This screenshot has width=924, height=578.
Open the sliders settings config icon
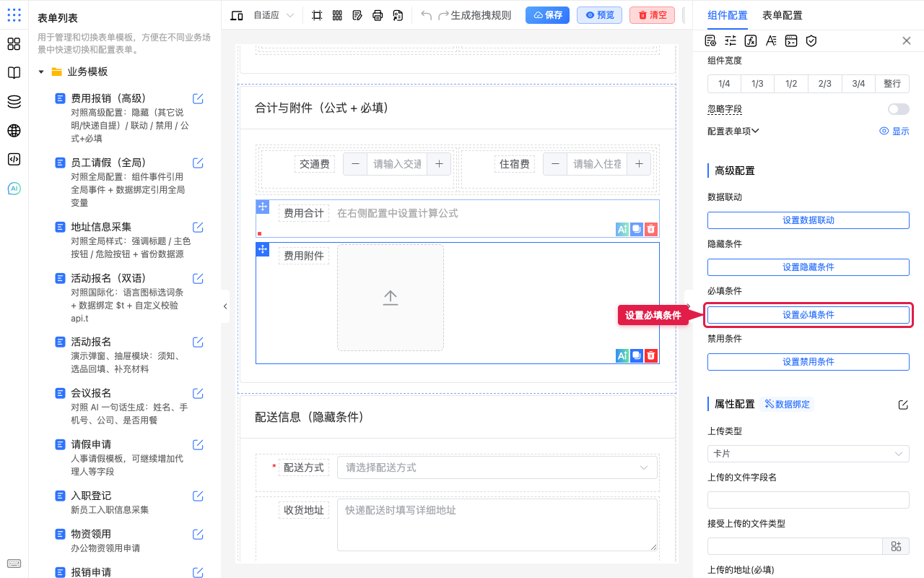point(731,40)
